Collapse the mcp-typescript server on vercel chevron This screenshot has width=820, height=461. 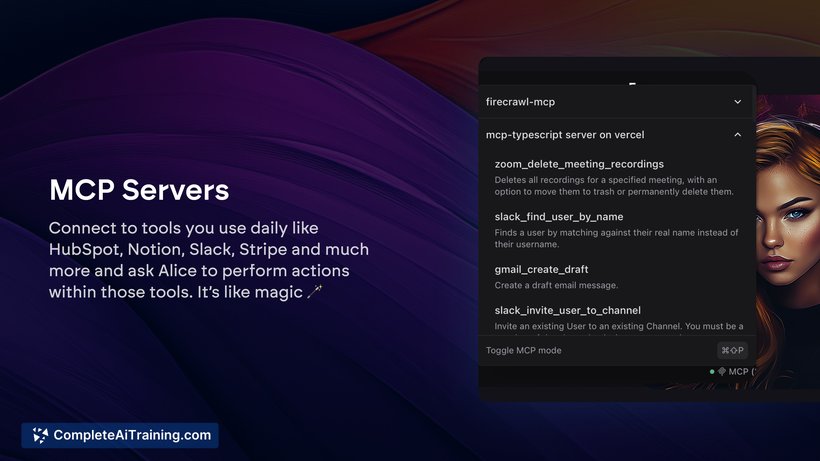click(737, 135)
